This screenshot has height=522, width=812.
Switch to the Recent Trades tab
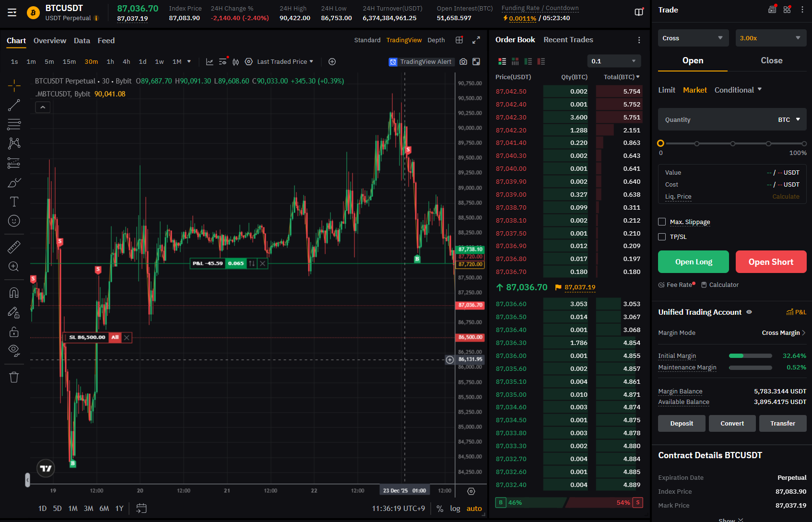[568, 39]
